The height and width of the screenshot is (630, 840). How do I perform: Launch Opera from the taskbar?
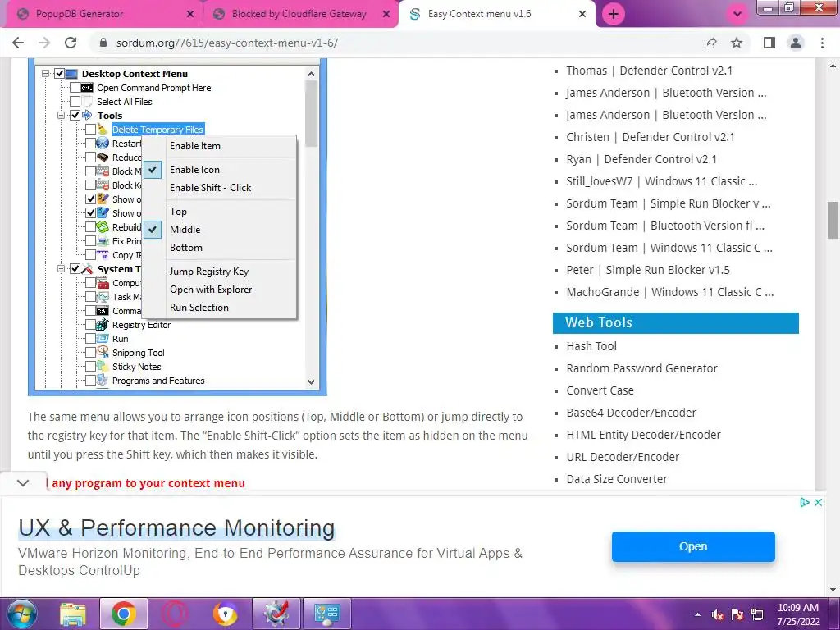coord(175,614)
